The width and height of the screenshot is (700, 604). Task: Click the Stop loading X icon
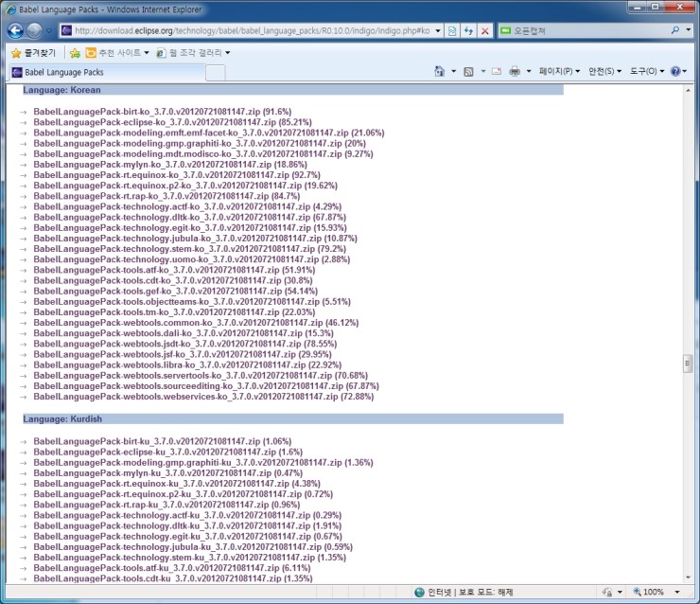pyautogui.click(x=485, y=30)
